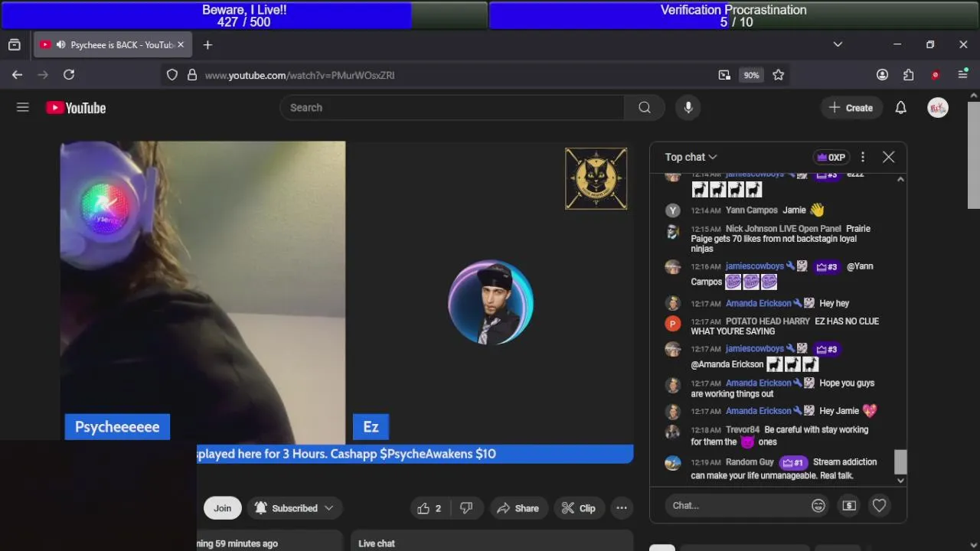
Task: Open the browser application menu
Action: click(x=963, y=75)
